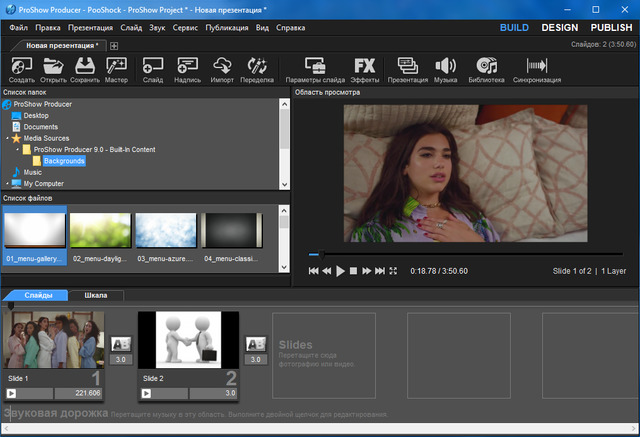Screen dimensions: 640x437
Task: Click the Импорт cloud icon
Action: [222, 67]
